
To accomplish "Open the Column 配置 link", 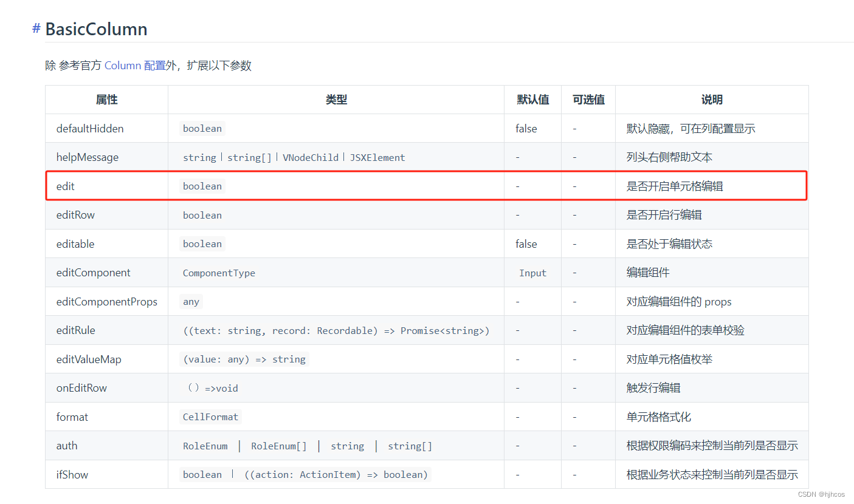I will point(135,66).
